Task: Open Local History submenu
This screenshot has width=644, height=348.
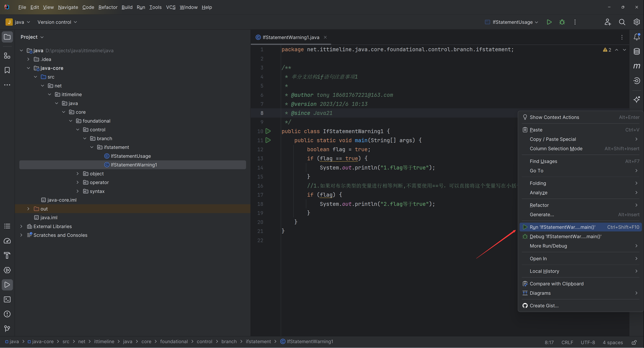Action: coord(580,271)
